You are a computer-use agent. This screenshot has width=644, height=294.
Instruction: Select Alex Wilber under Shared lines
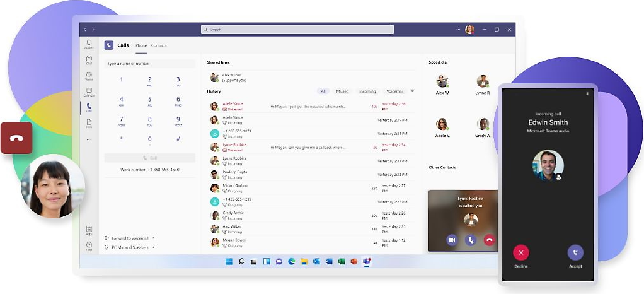pyautogui.click(x=311, y=78)
